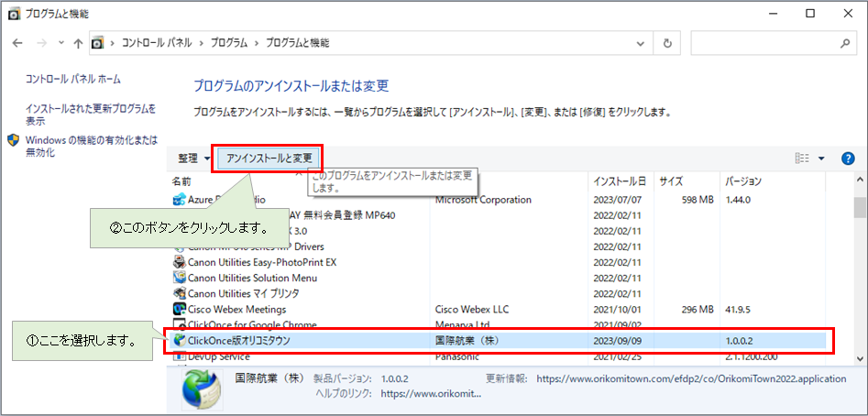Expand the address bar history dropdown
Screen dimensions: 868x416
tap(641, 43)
